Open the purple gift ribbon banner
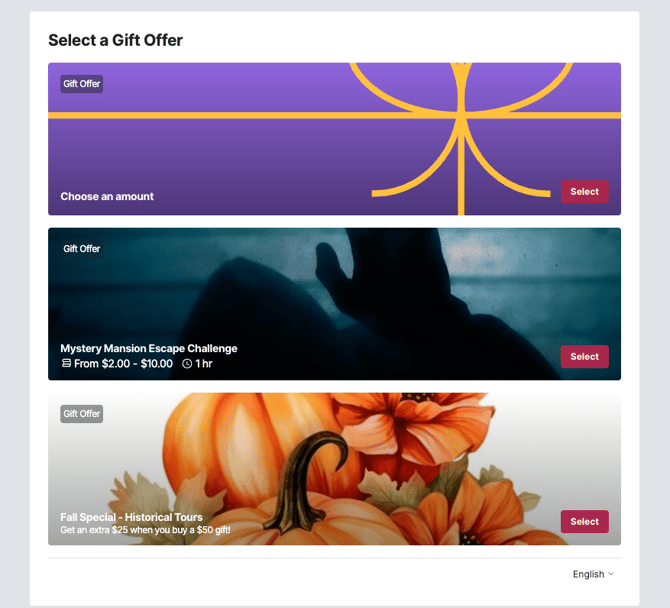 (x=334, y=139)
